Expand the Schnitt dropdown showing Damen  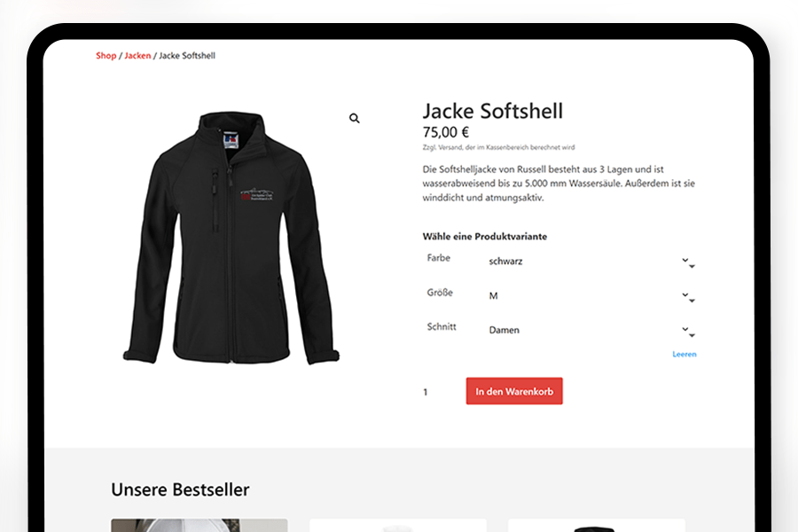[x=590, y=330]
